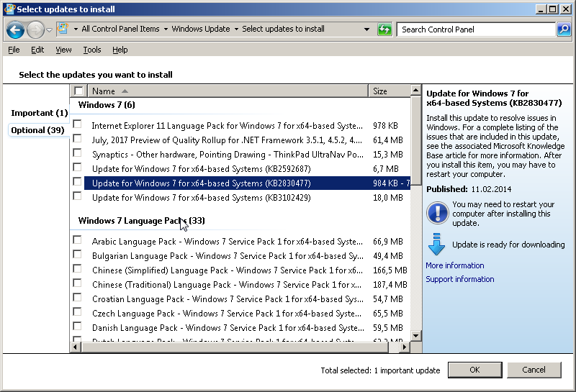The image size is (576, 392).
Task: Check Arabic Language Pack checkbox
Action: coord(77,240)
